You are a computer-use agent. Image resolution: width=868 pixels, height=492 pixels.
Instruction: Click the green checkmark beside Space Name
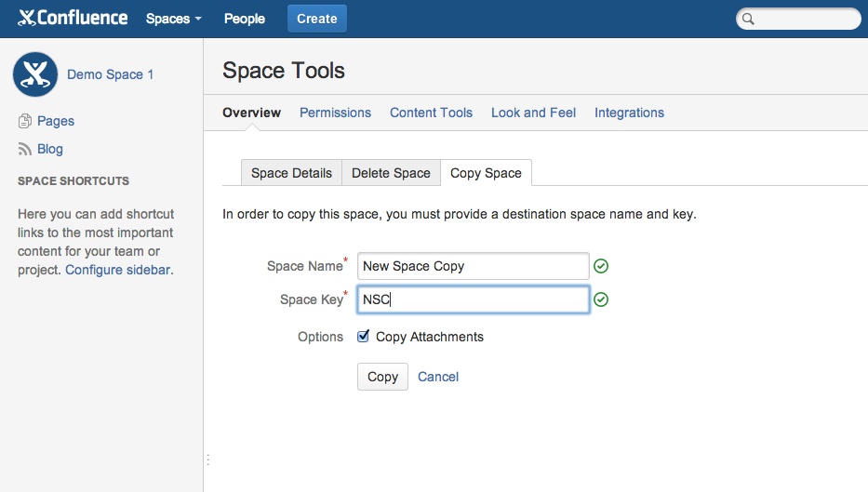pos(601,266)
